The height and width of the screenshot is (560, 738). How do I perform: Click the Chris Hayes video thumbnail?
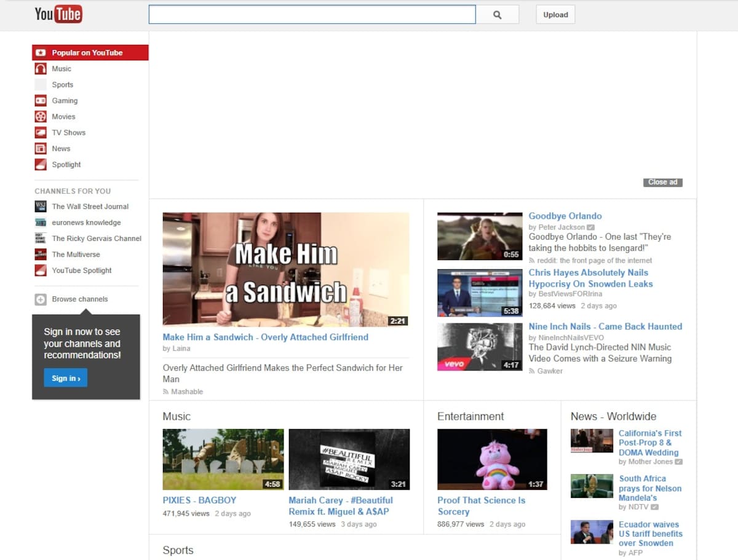click(480, 293)
